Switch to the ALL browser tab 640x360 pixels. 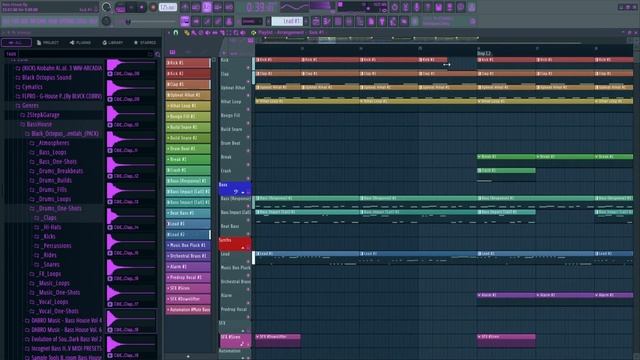[16, 42]
